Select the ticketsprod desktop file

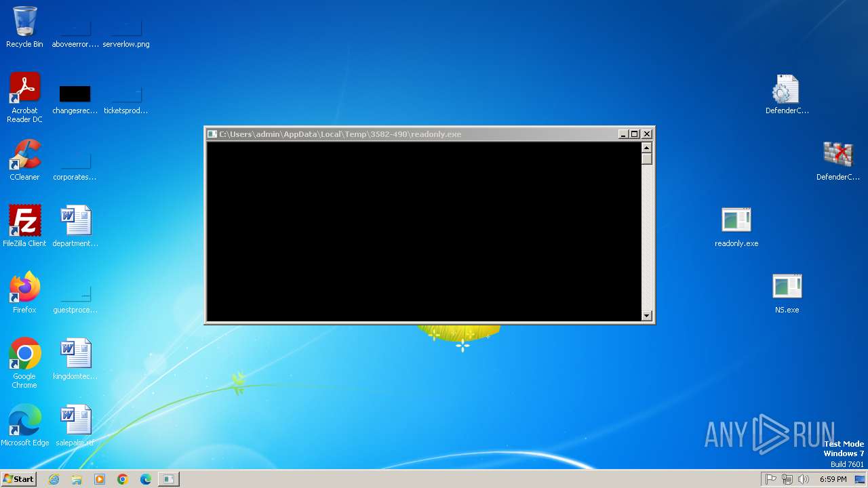point(126,99)
